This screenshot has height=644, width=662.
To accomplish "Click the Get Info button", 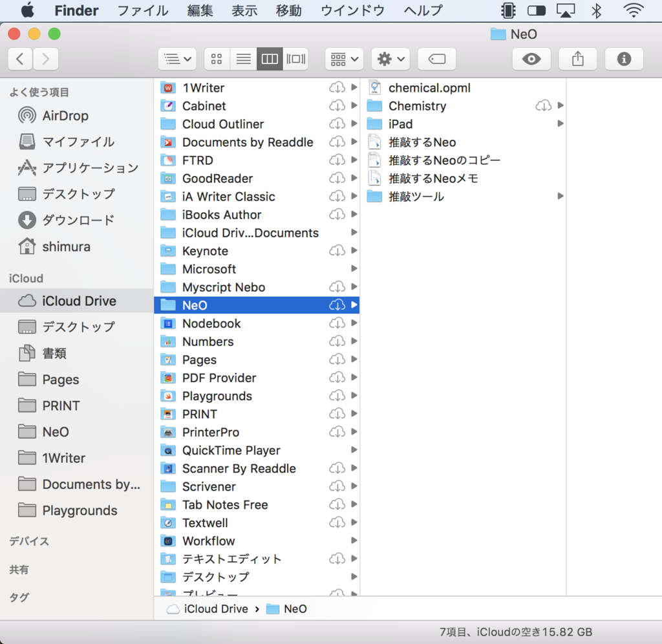I will pos(624,59).
